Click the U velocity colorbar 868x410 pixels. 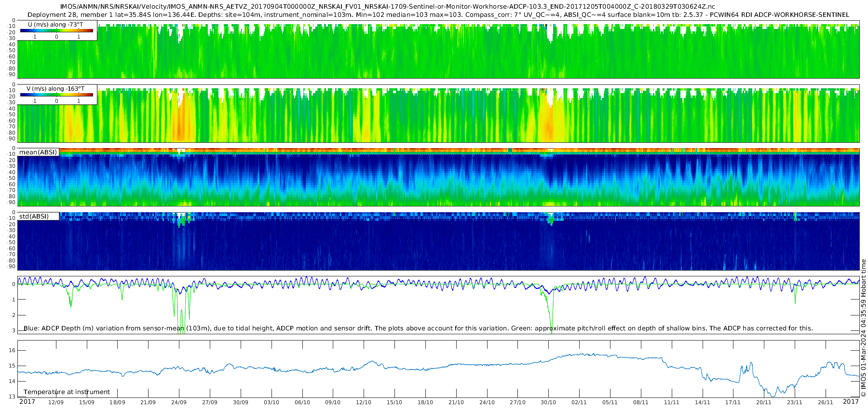coord(56,30)
